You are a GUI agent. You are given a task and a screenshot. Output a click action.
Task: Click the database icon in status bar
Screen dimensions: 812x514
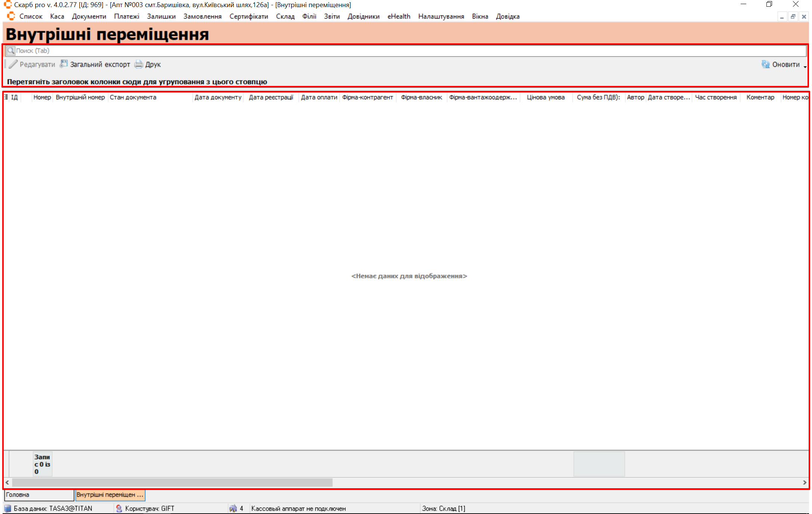[7, 508]
